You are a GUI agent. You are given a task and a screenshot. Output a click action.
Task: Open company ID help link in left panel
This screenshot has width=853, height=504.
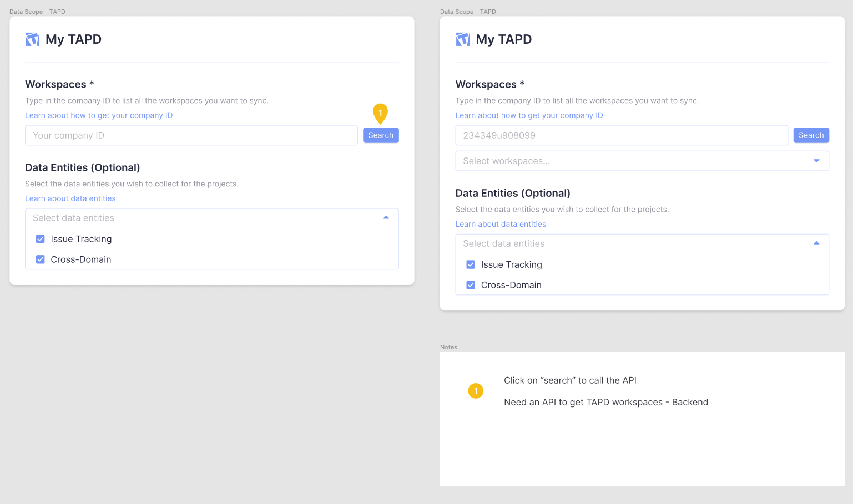[x=99, y=115]
